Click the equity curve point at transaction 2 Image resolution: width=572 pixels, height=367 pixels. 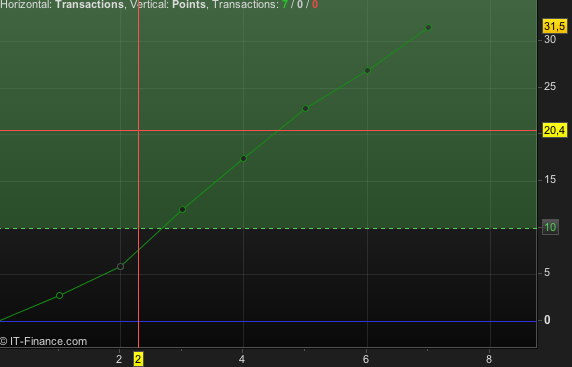[x=120, y=267]
